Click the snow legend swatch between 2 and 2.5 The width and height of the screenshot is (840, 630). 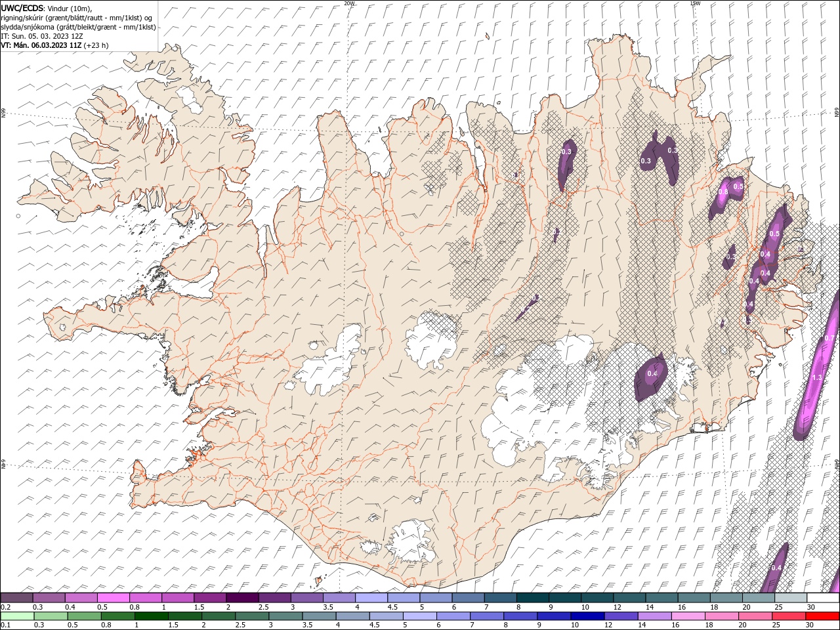(x=242, y=598)
